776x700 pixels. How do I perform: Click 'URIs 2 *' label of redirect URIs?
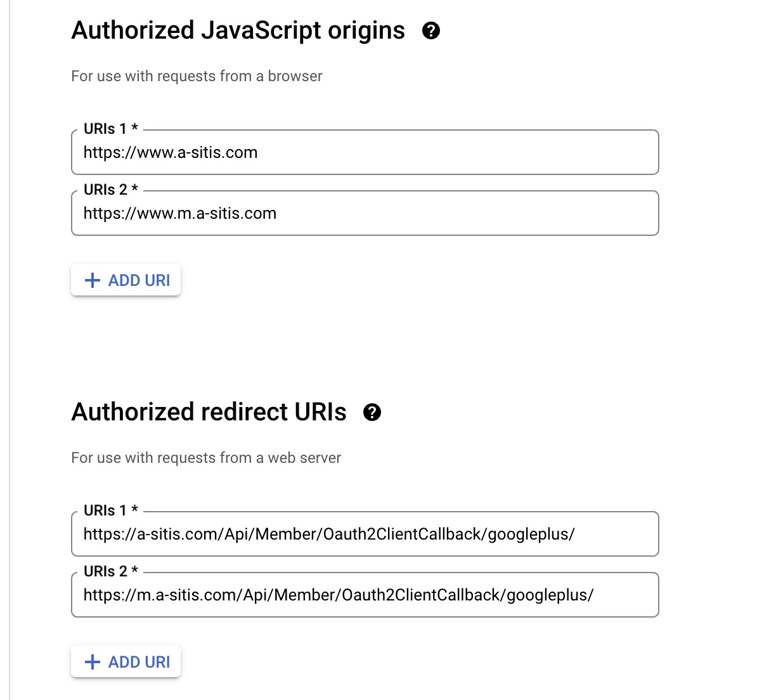pyautogui.click(x=110, y=571)
